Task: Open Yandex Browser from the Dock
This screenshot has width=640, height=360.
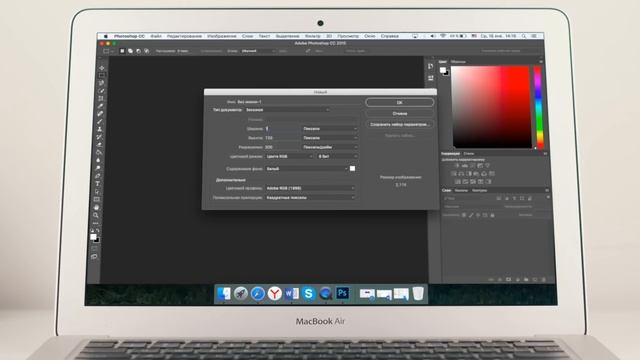Action: point(275,293)
